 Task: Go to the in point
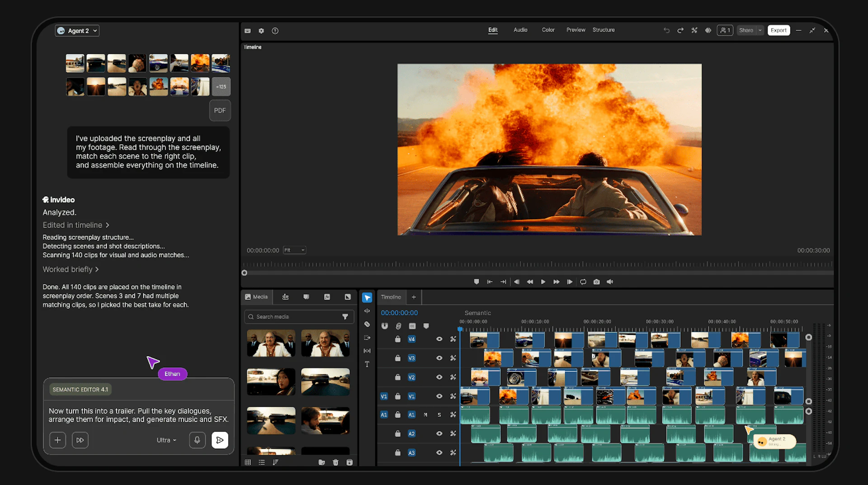coord(490,281)
